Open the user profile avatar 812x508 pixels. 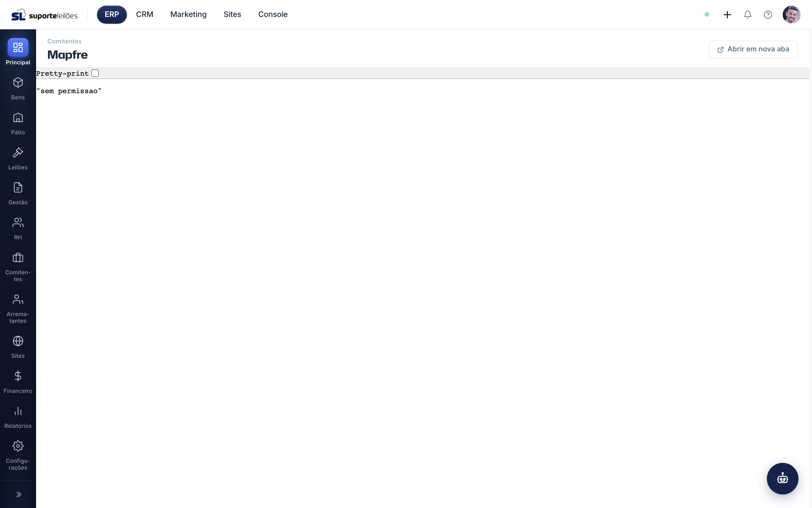click(791, 14)
